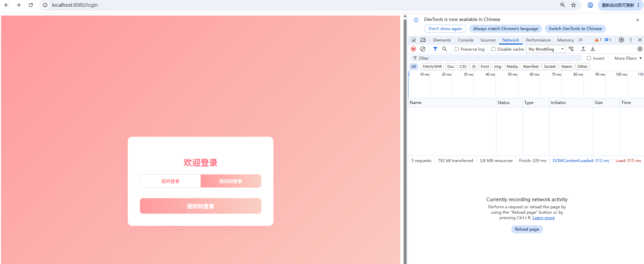
Task: Toggle the device toolbar icon
Action: click(x=423, y=40)
